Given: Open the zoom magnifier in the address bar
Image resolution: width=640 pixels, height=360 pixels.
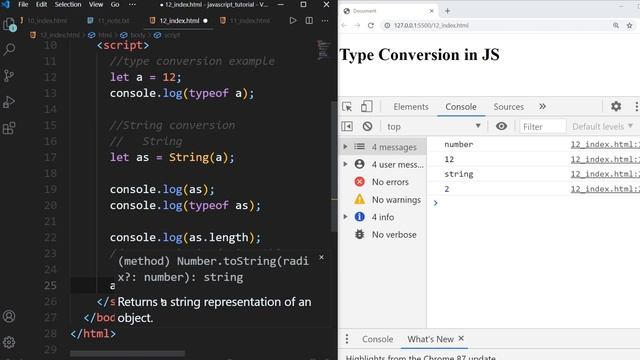Looking at the screenshot, I should (616, 25).
